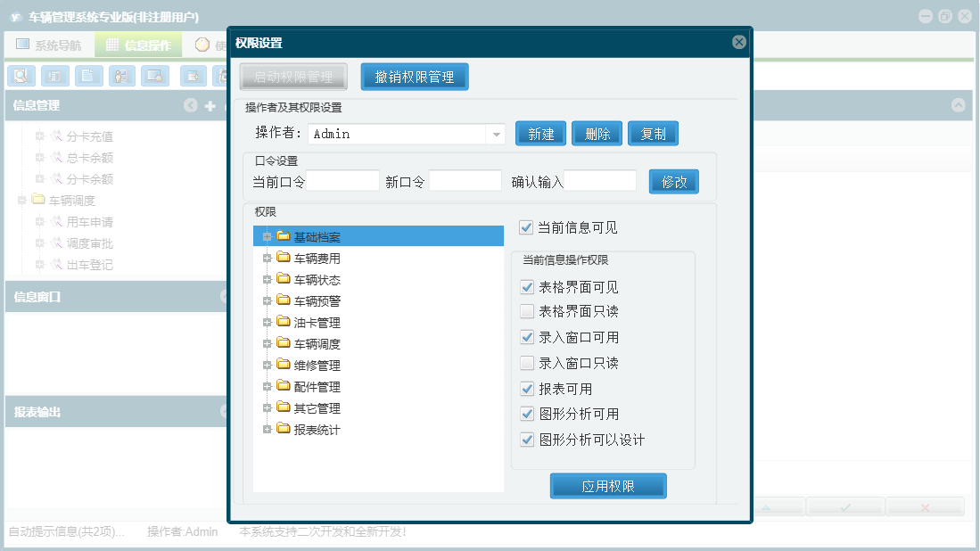Switch to 系统导航 tab

pyautogui.click(x=49, y=45)
